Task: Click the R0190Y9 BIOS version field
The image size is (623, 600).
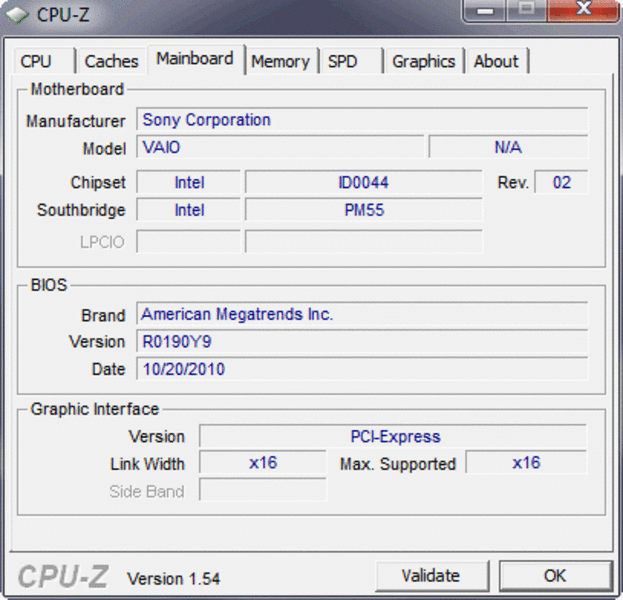Action: 362,341
